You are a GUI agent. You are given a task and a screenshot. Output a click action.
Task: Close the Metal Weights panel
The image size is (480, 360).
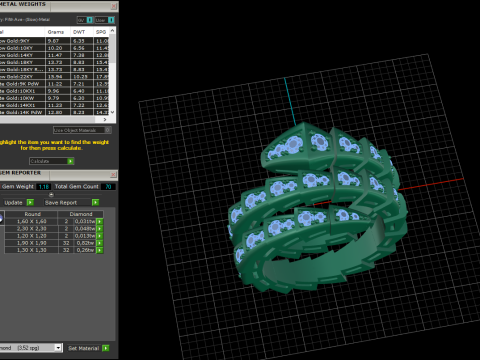pos(114,6)
